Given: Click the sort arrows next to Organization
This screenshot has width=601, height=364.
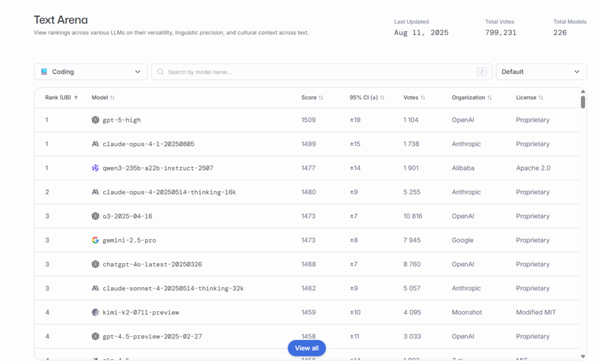Looking at the screenshot, I should (x=489, y=98).
